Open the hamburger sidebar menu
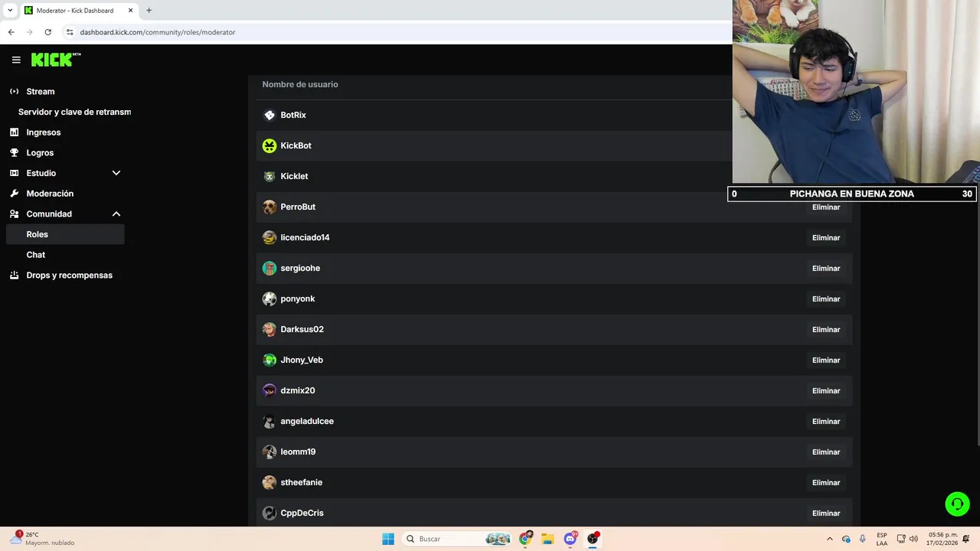 16,60
